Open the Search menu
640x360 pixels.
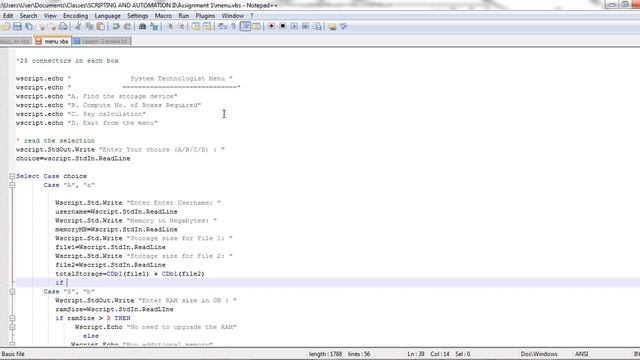[x=28, y=16]
